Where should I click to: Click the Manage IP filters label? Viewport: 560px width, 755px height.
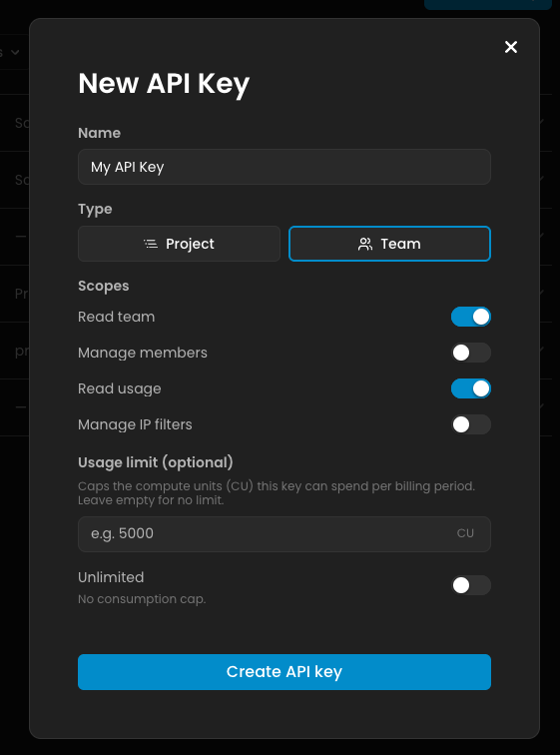[x=135, y=424]
